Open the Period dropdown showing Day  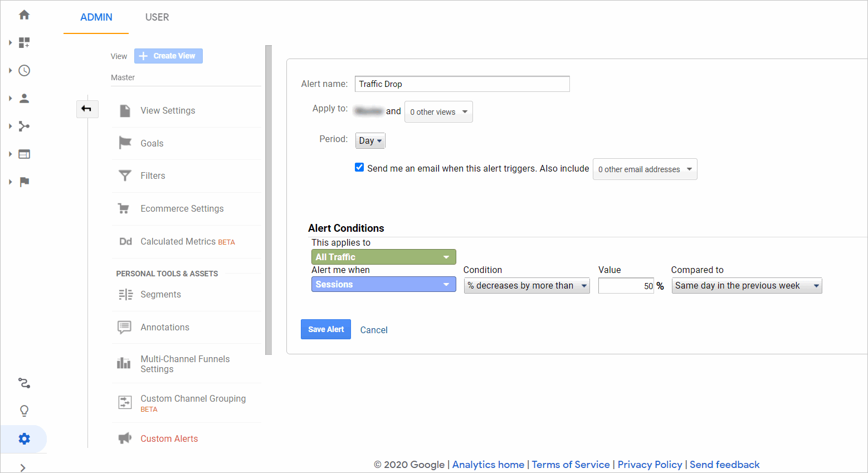tap(369, 140)
